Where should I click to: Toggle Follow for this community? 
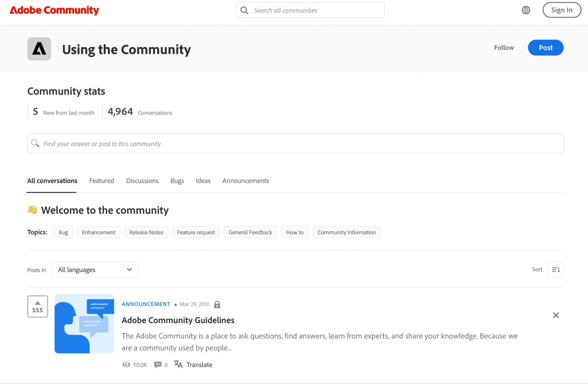click(x=504, y=48)
